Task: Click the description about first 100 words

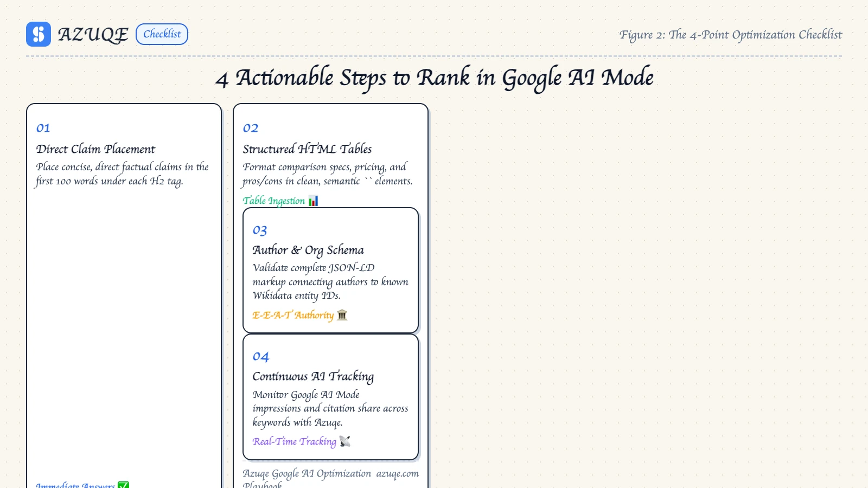Action: [x=123, y=174]
